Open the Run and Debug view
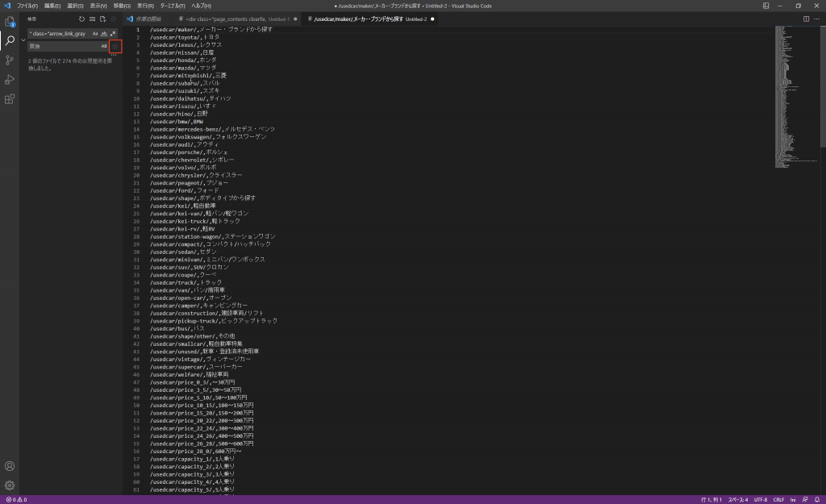Screen dimensions: 826x504 pyautogui.click(x=10, y=80)
